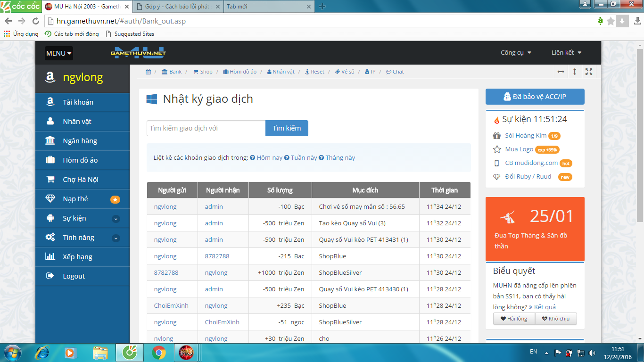Open CB mudidong.com link
The image size is (644, 362).
click(x=531, y=163)
